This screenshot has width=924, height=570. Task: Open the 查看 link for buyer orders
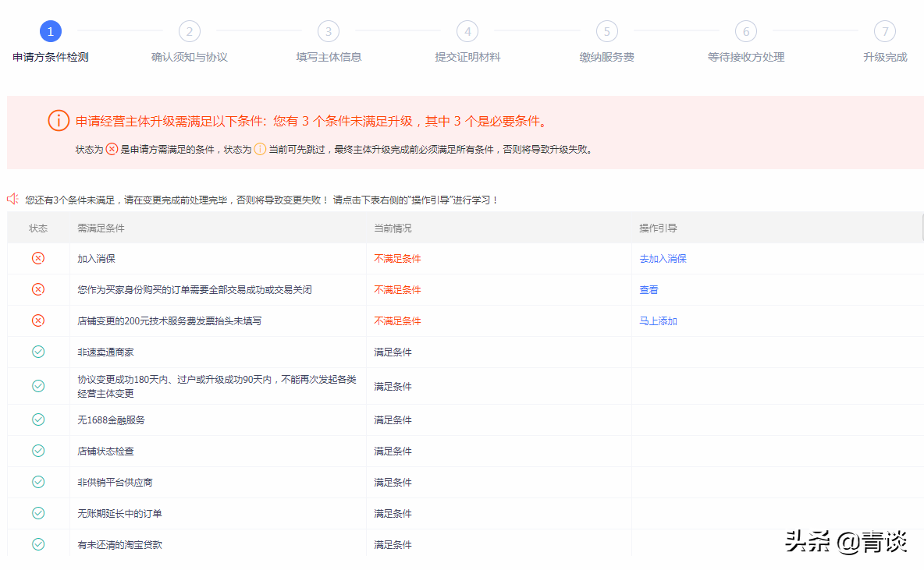pos(649,290)
